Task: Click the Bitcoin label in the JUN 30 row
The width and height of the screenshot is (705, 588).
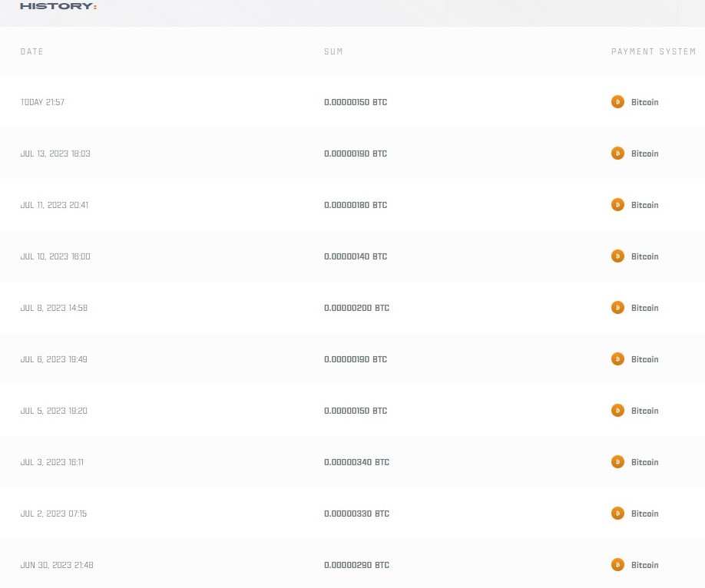Action: click(x=645, y=565)
